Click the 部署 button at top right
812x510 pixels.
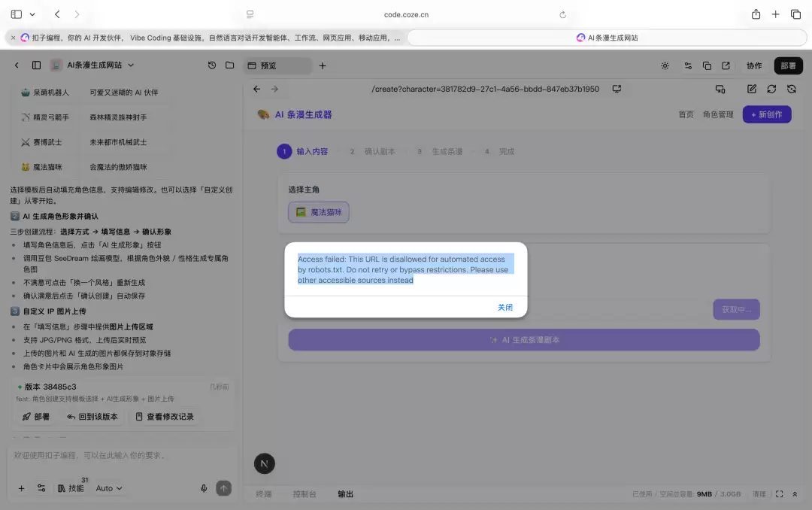coord(788,66)
